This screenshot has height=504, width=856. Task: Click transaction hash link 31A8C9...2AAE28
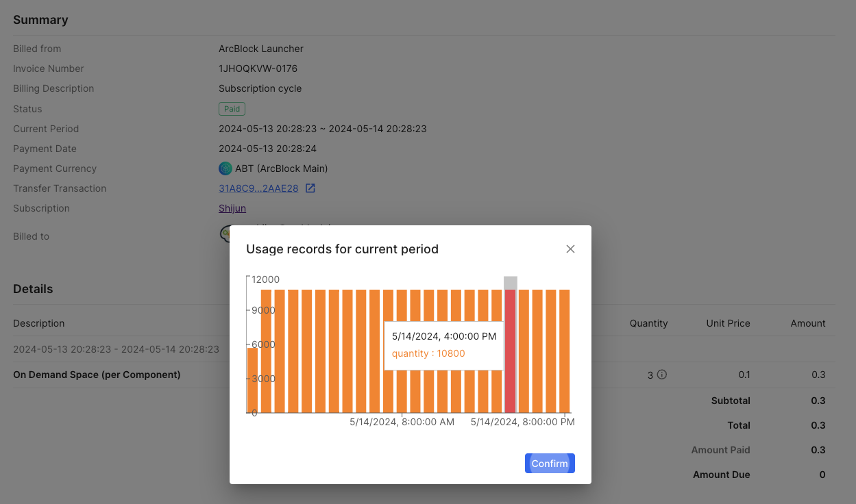257,188
